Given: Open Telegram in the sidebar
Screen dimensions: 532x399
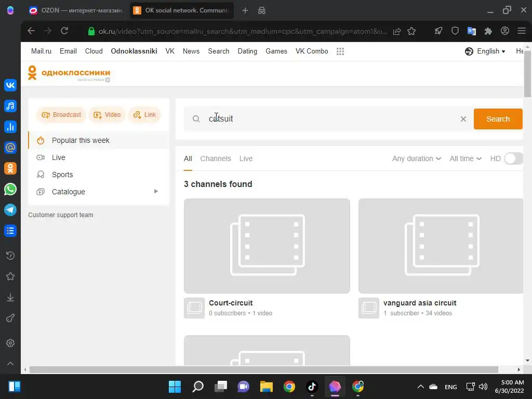Looking at the screenshot, I should tap(10, 210).
